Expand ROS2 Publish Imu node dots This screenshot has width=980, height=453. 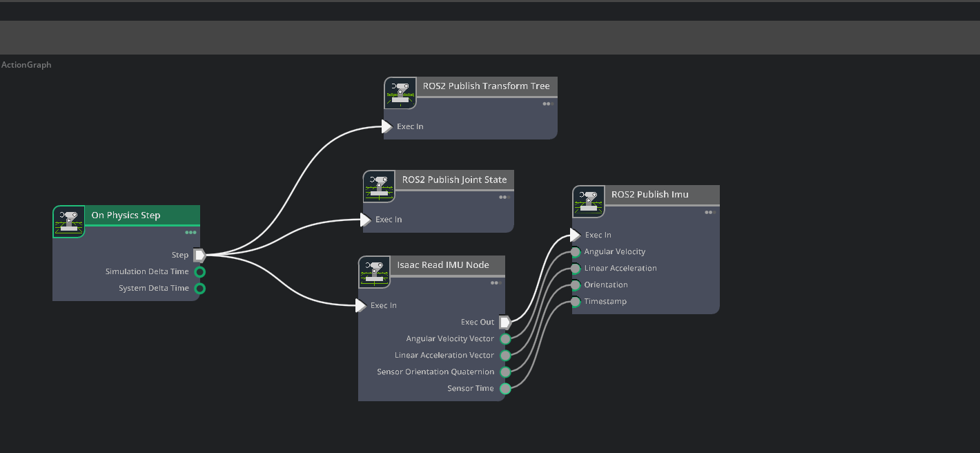click(x=711, y=212)
